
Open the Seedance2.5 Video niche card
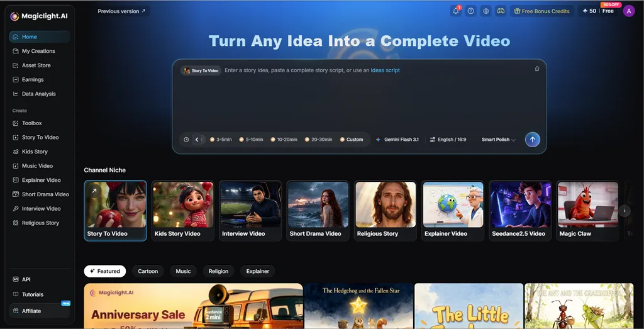pyautogui.click(x=520, y=210)
